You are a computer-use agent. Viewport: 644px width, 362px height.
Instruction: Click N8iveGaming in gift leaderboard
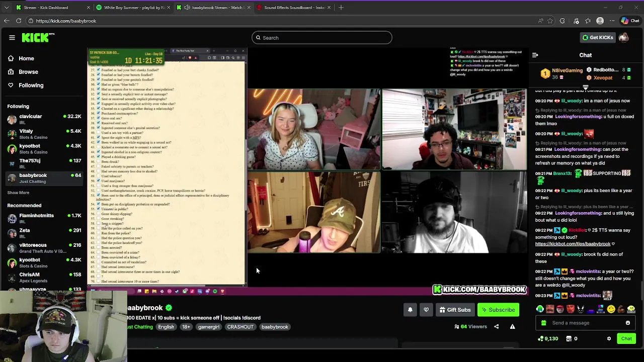(567, 70)
